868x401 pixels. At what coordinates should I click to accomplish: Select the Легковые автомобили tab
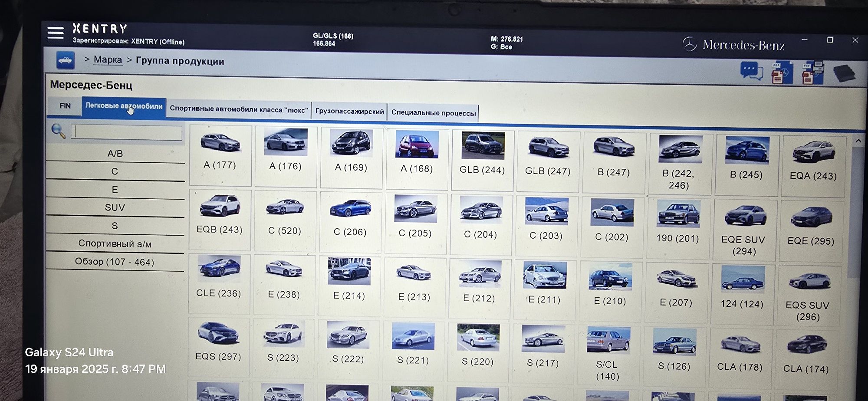click(x=124, y=106)
